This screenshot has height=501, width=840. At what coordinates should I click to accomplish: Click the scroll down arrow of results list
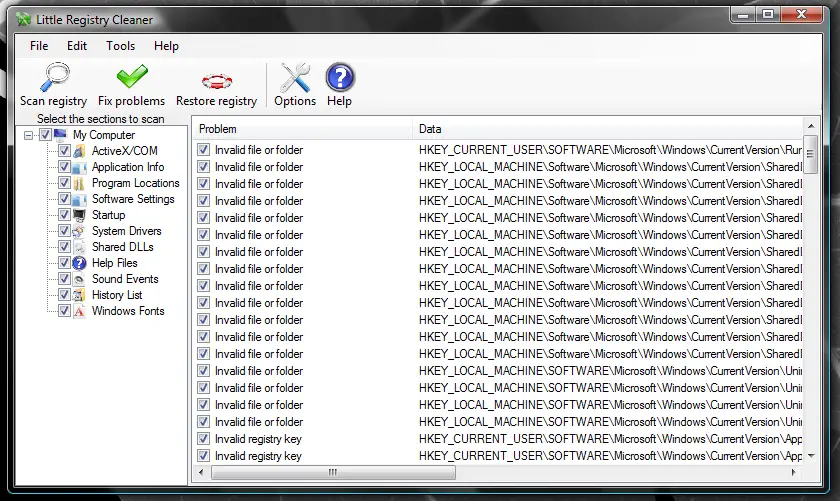[x=811, y=456]
